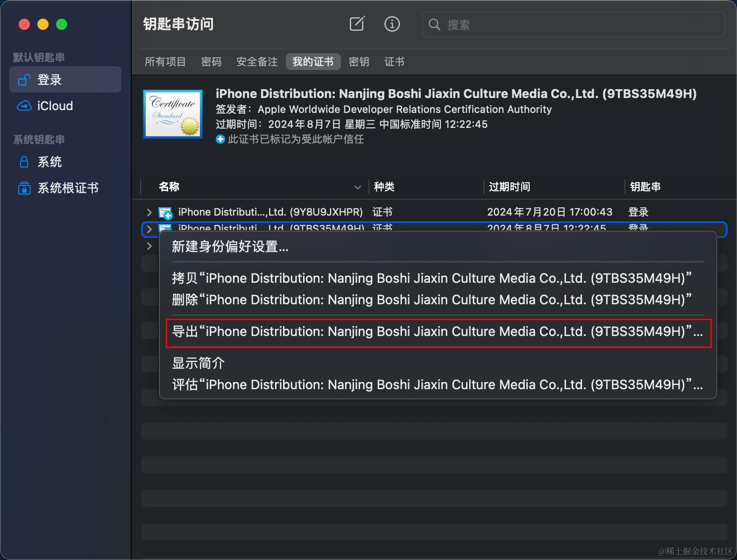This screenshot has width=737, height=560.
Task: Select the iPhone Distributi...,Ltd. (9Y8U9JXHPR) name
Action: pyautogui.click(x=270, y=212)
